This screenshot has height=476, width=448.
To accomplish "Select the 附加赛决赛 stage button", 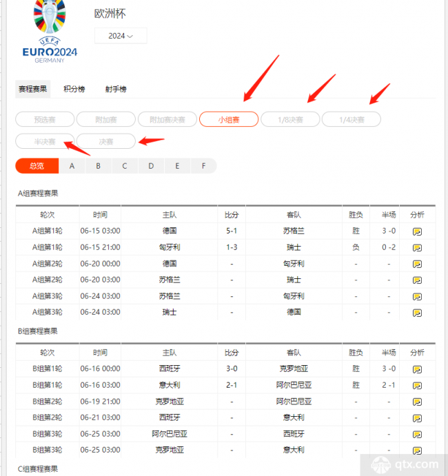I will tap(167, 119).
